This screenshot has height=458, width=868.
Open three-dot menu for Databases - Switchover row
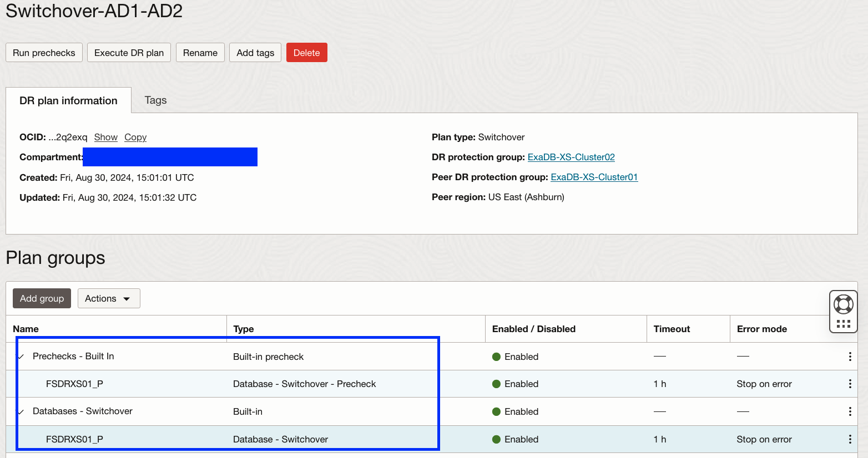(x=850, y=411)
